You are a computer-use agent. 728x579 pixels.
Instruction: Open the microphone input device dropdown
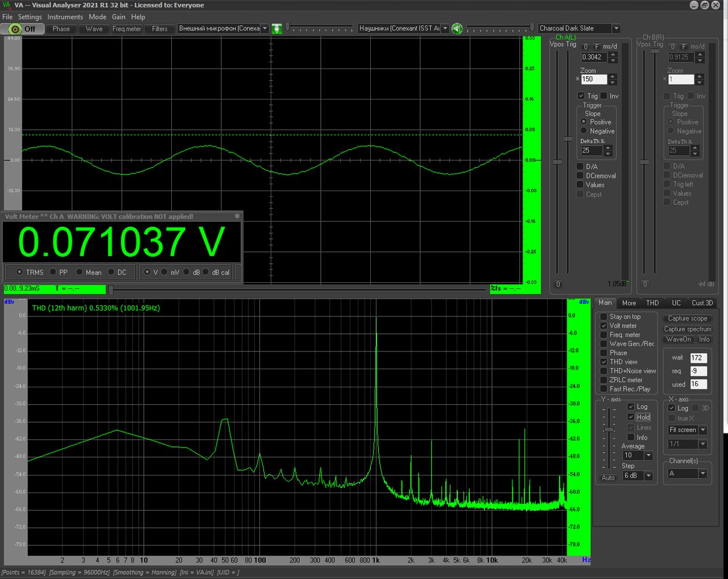coord(265,28)
